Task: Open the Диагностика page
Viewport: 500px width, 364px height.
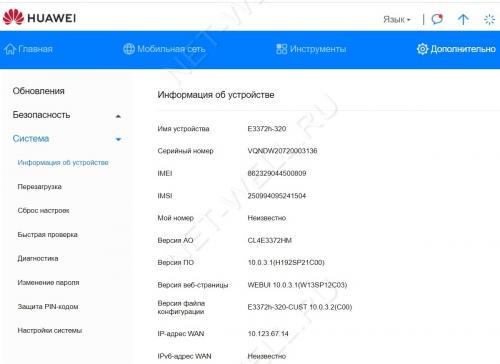Action: (38, 258)
